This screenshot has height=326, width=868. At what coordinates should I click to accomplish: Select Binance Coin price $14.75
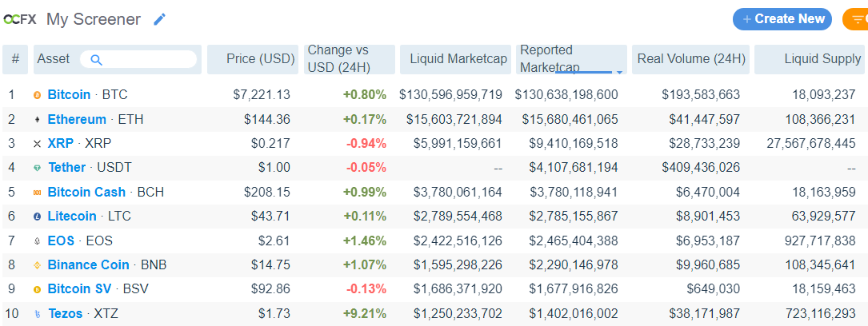click(x=270, y=264)
